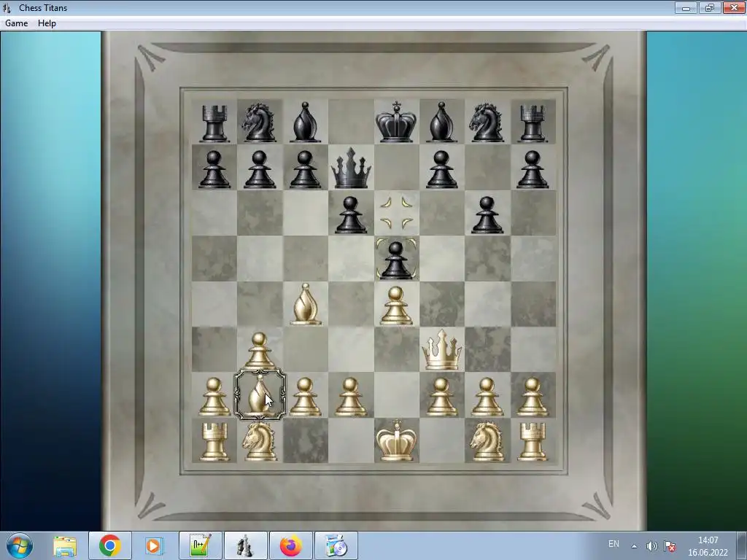
Task: Select the white pawn on c2
Action: pos(306,397)
